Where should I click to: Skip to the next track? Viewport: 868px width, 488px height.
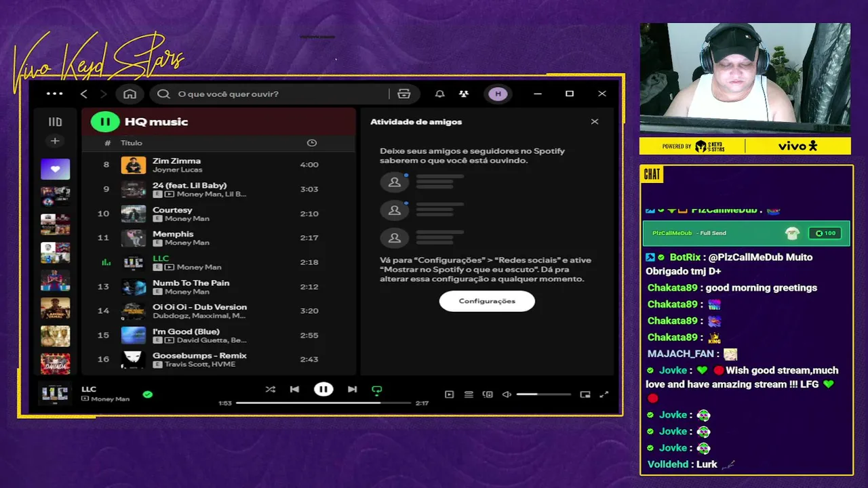[352, 389]
